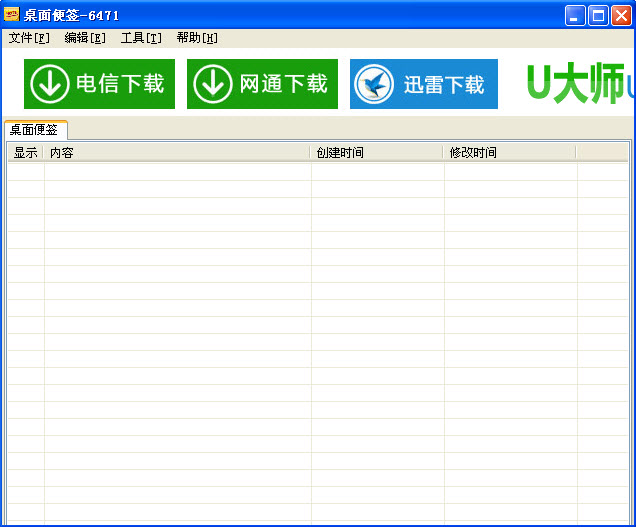Sort by the 内容 column header
This screenshot has height=527, width=636.
pyautogui.click(x=177, y=153)
